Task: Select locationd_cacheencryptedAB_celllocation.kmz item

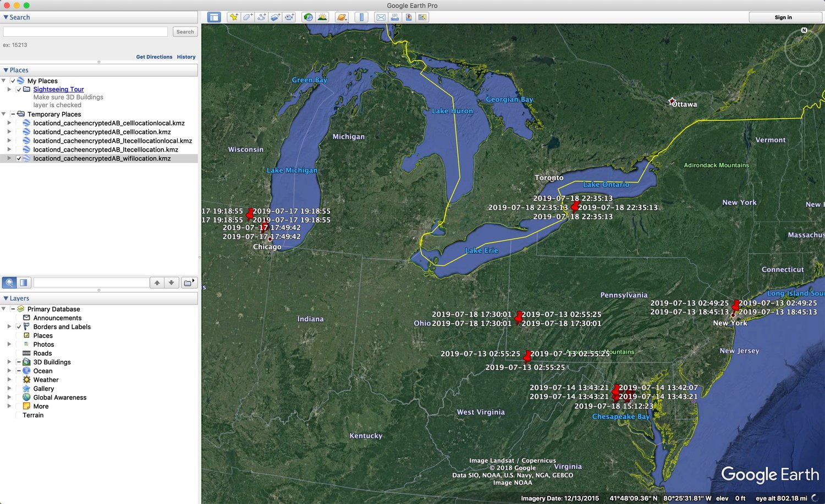Action: [102, 132]
